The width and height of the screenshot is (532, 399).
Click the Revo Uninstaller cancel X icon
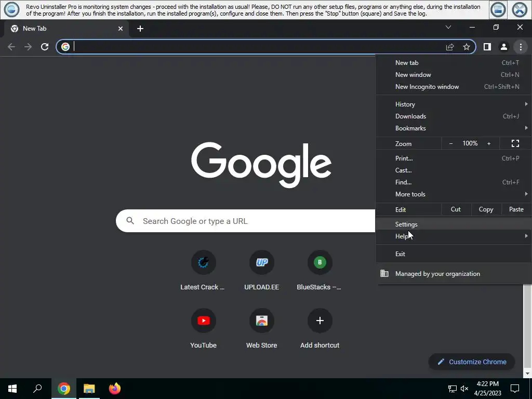tap(520, 9)
